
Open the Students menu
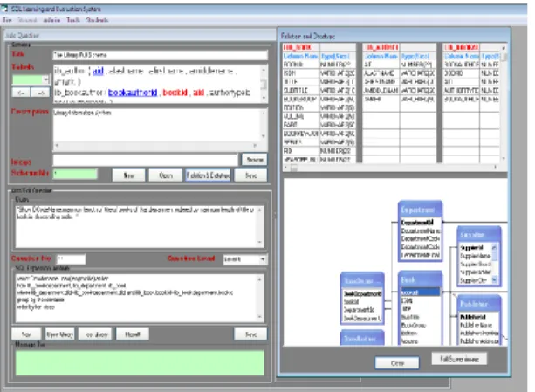click(x=97, y=20)
